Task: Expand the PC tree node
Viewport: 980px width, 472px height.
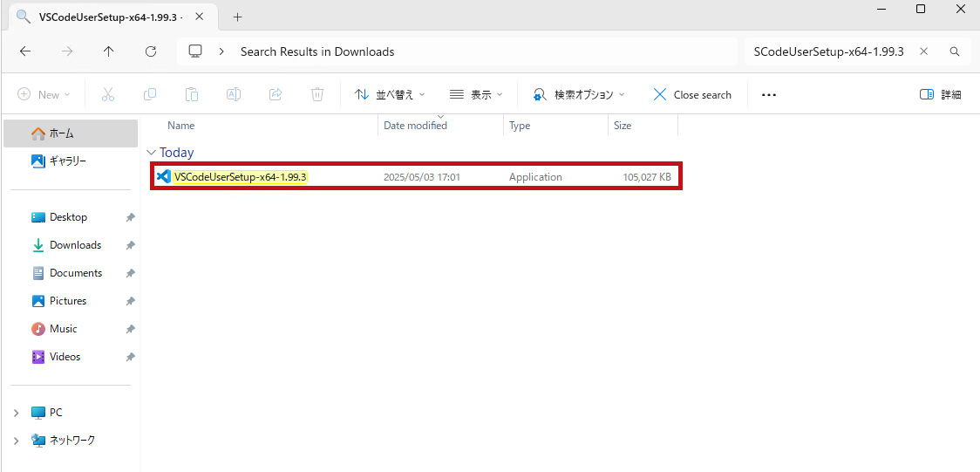Action: pos(16,413)
